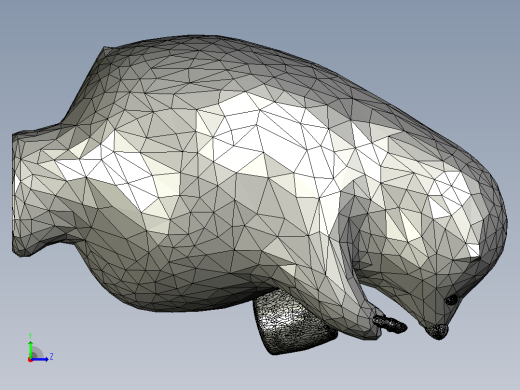Screen dimensions: 520x390
Task: Click the bear's dark nose tip
Action: [437, 331]
